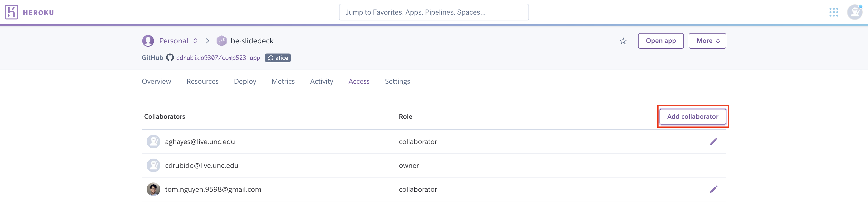
Task: Focus the Jump to Favorites search field
Action: point(434,12)
